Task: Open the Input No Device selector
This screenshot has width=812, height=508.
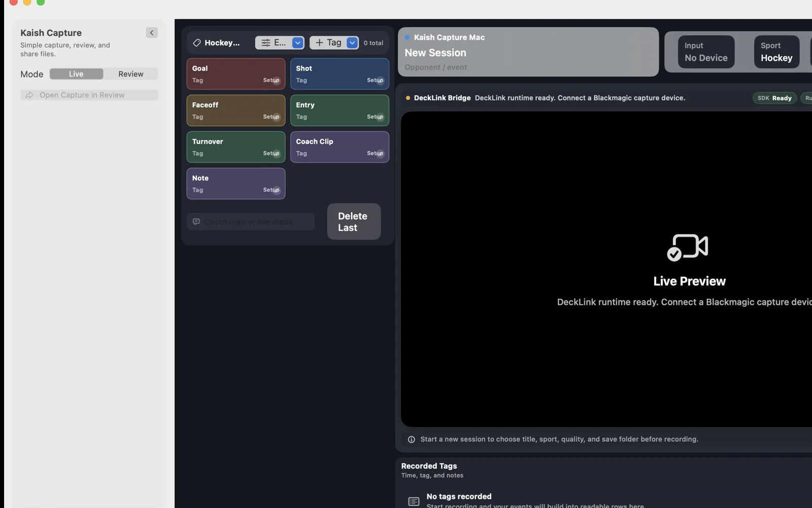Action: [x=706, y=52]
